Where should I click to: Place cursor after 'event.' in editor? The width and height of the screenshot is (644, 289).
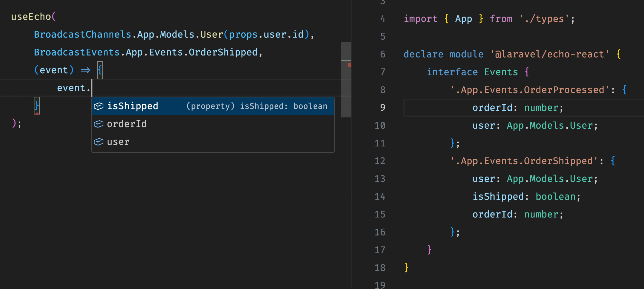point(91,88)
